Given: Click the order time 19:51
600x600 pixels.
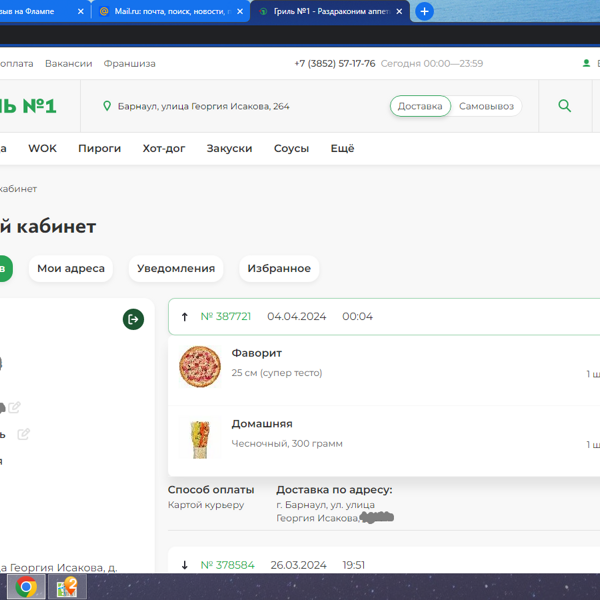Looking at the screenshot, I should point(354,565).
